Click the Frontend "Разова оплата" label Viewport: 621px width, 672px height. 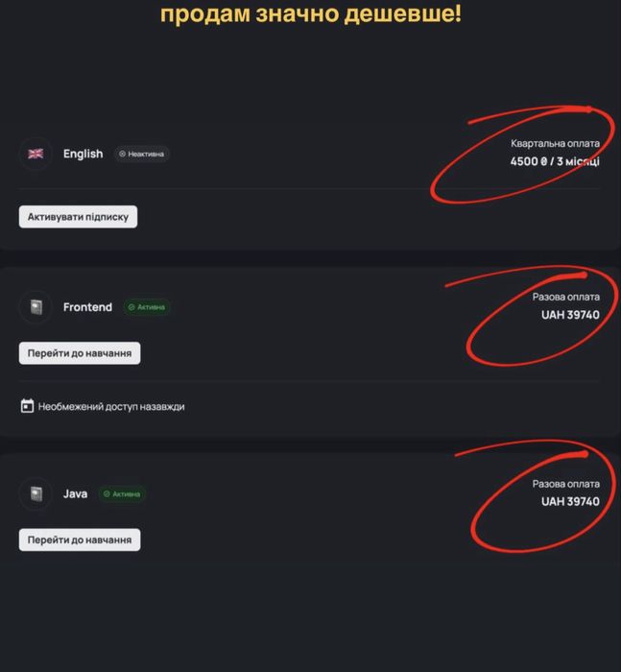565,297
